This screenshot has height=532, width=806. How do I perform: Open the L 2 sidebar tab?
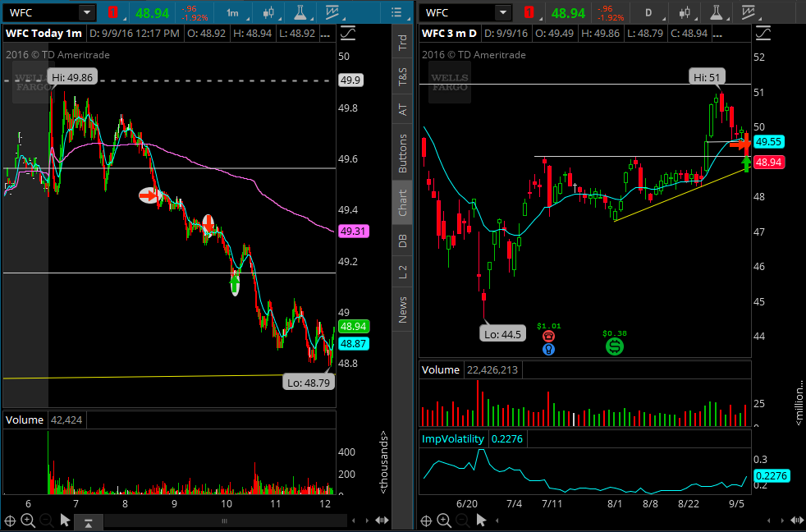pos(402,273)
